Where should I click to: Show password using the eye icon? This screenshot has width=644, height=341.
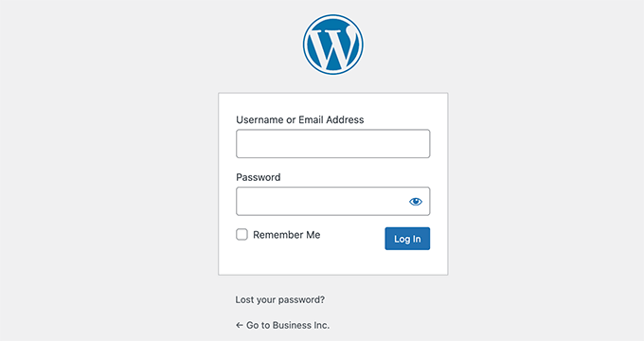[416, 202]
